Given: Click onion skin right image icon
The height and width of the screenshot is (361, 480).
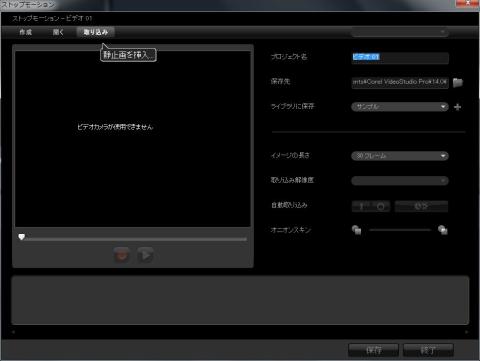Looking at the screenshot, I should coord(443,230).
